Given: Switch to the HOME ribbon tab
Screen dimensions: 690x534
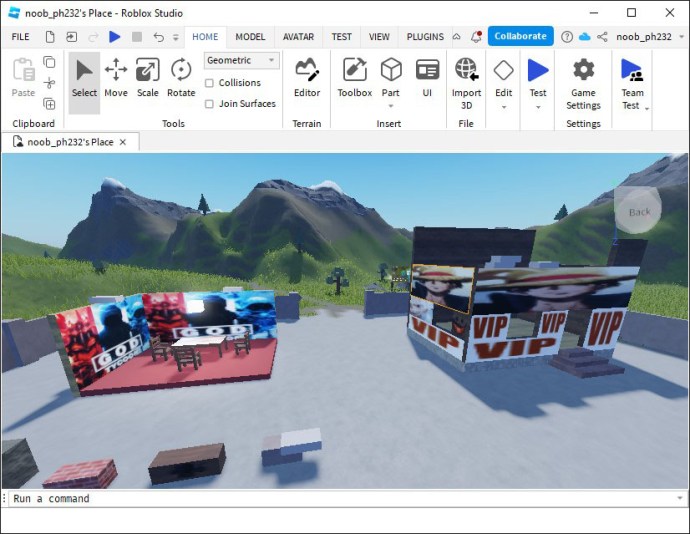Looking at the screenshot, I should coord(205,37).
